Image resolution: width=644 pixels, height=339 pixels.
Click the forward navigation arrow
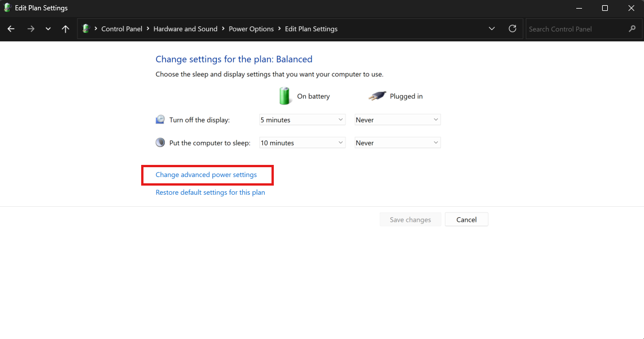click(x=31, y=29)
